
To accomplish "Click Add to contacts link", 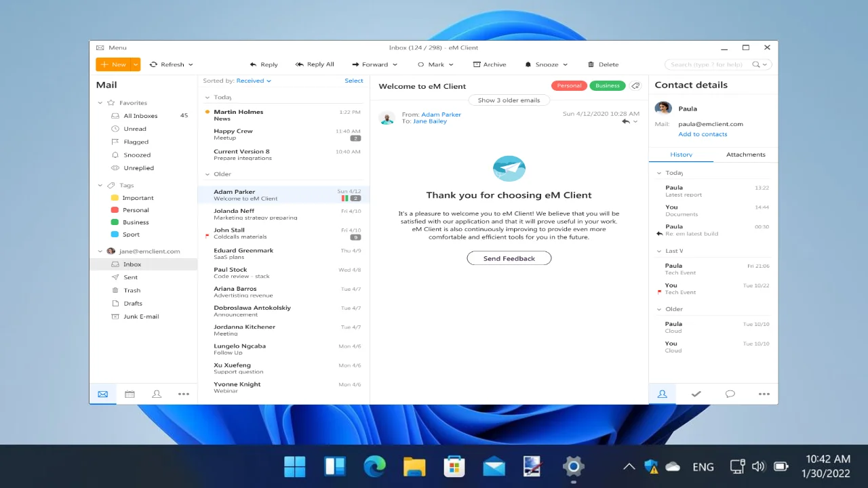I will pyautogui.click(x=703, y=134).
